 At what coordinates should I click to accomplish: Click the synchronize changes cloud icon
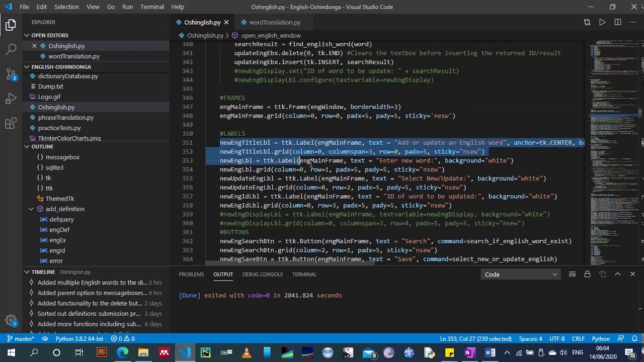pyautogui.click(x=45, y=338)
